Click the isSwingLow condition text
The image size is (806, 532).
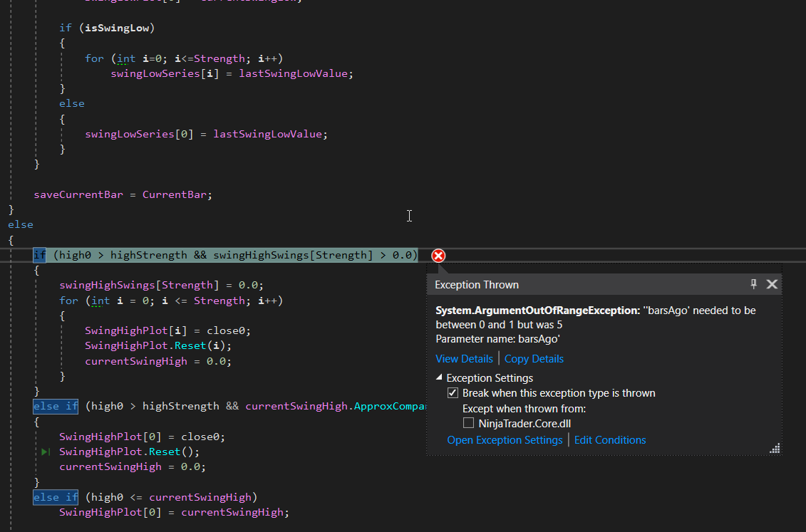[117, 28]
